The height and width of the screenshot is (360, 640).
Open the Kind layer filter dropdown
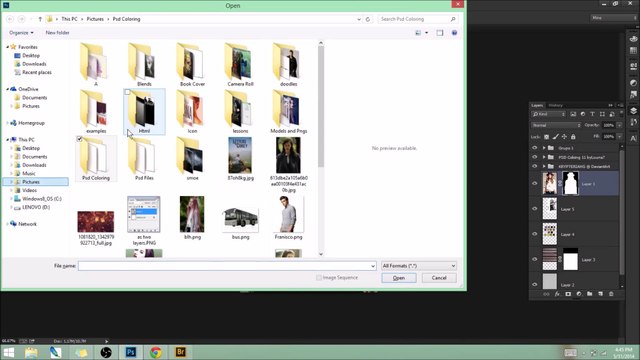click(548, 114)
